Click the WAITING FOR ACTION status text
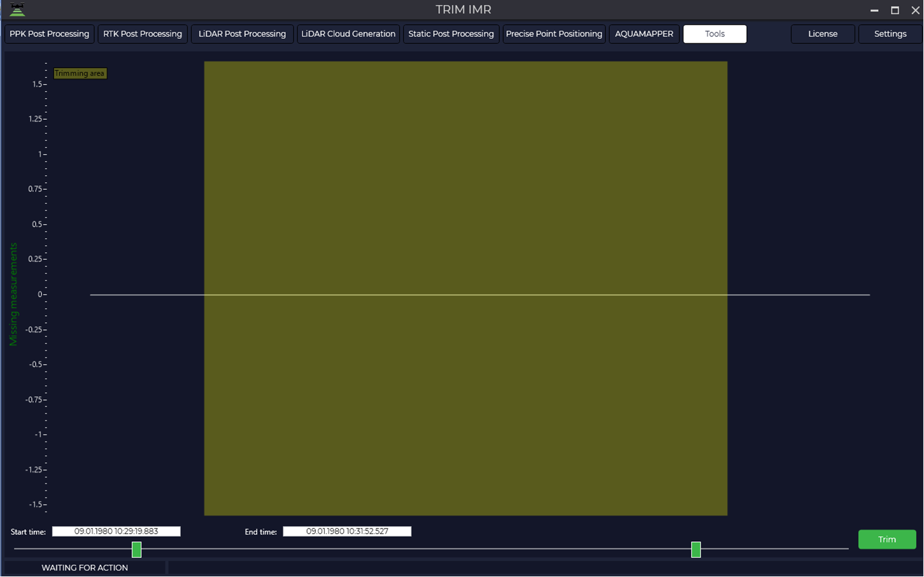Viewport: 924px width, 577px height. 85,567
